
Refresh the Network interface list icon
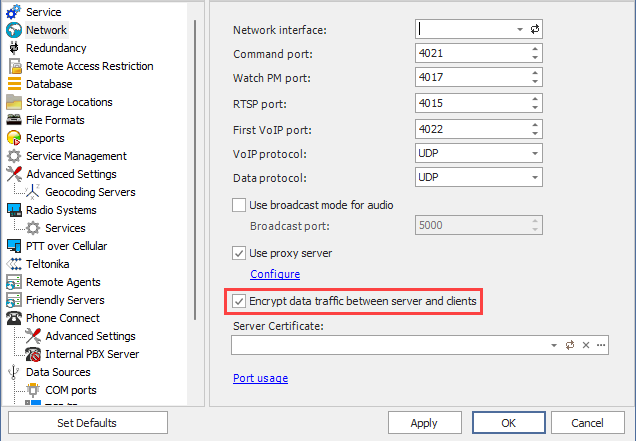click(534, 30)
